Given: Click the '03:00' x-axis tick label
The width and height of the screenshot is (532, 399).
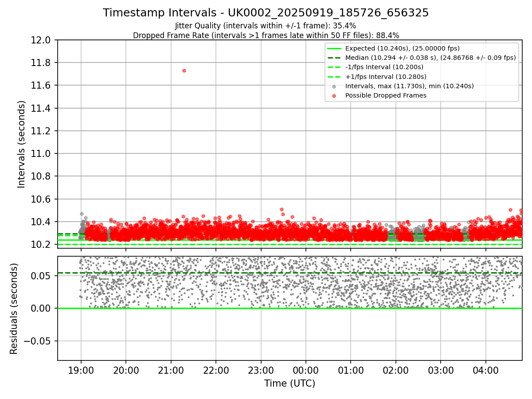Looking at the screenshot, I should coord(441,370).
